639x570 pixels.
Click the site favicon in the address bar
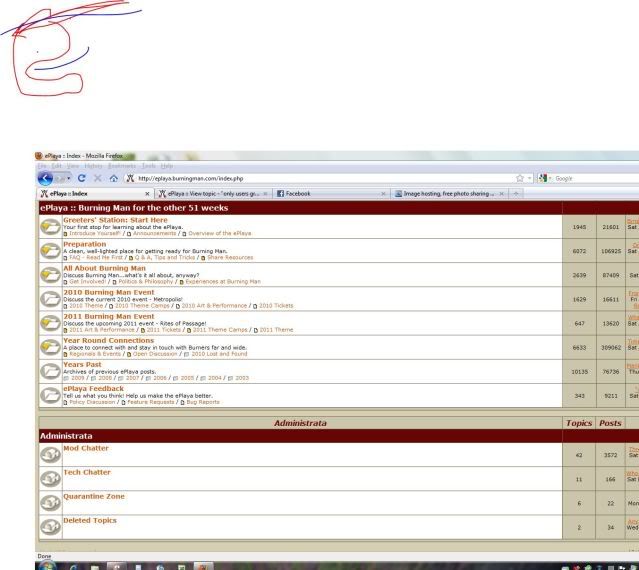[130, 178]
